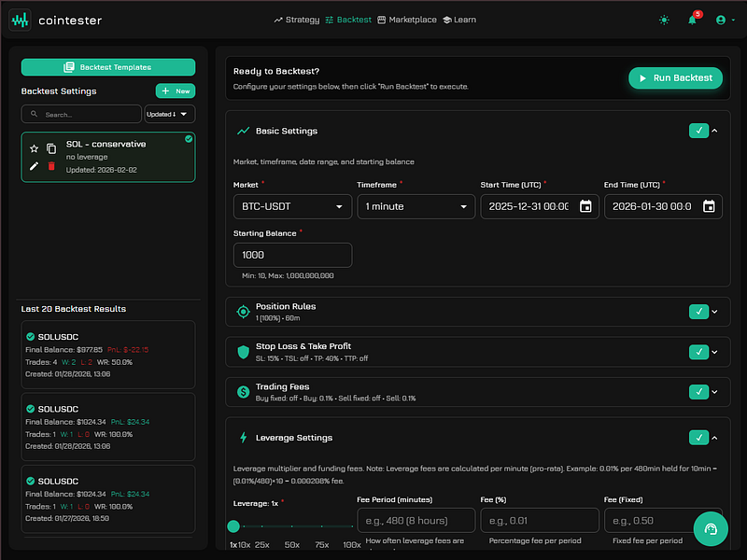Click the 100x leverage label
The height and width of the screenshot is (560, 747).
[x=352, y=545]
